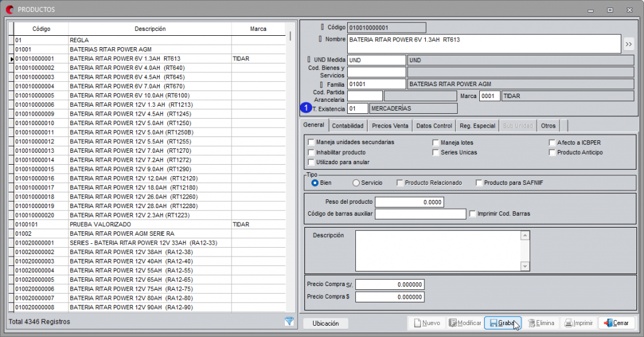Sort by the Código column header
644x337 pixels.
(x=41, y=29)
